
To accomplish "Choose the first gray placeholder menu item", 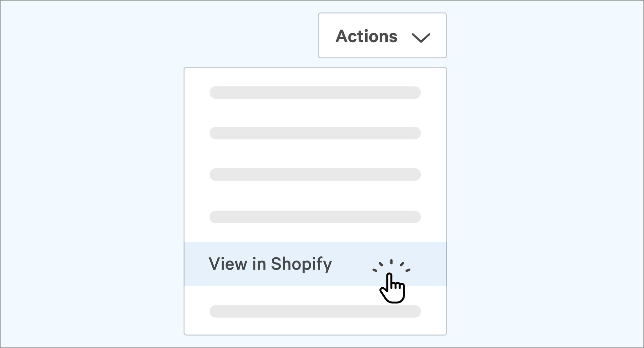I will tap(315, 93).
